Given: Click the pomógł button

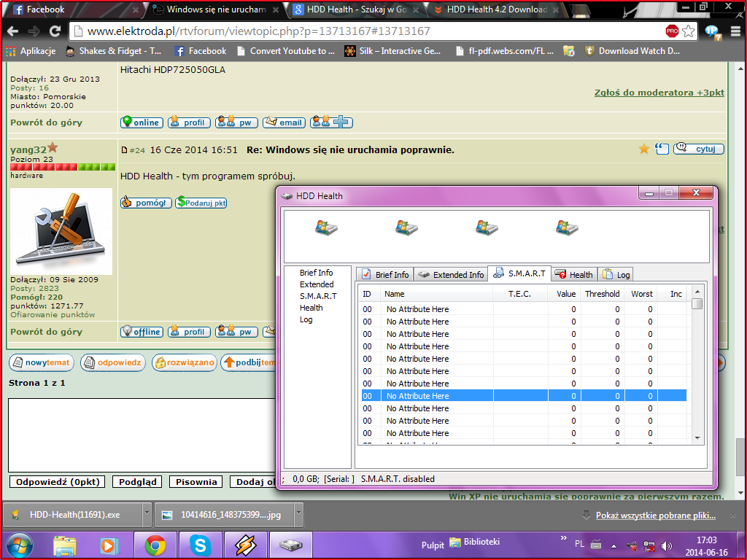Looking at the screenshot, I should point(146,203).
